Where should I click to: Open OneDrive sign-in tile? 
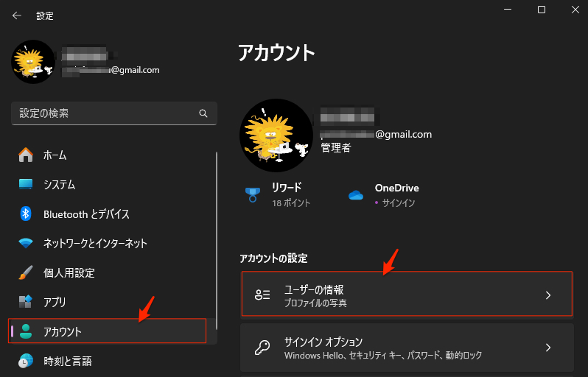(x=383, y=195)
